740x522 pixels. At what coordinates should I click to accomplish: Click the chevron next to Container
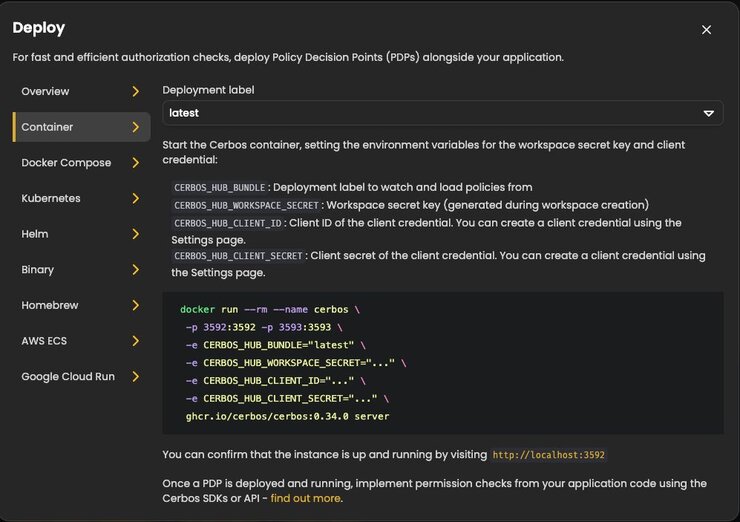point(136,127)
